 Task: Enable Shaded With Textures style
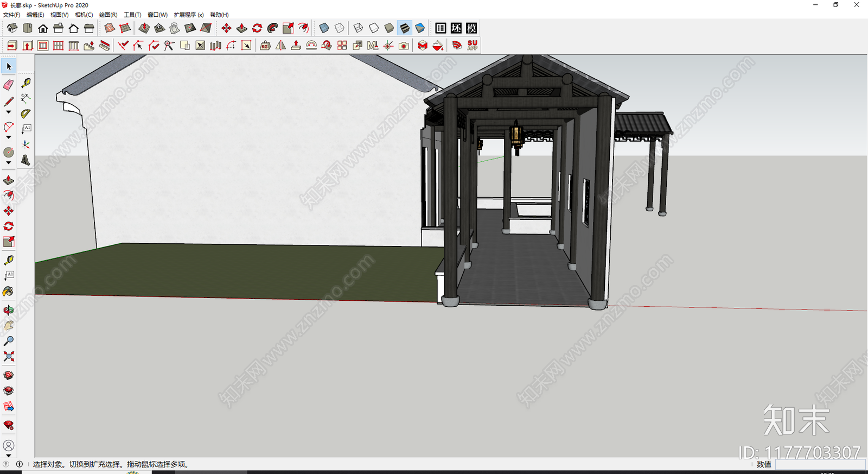coord(405,28)
